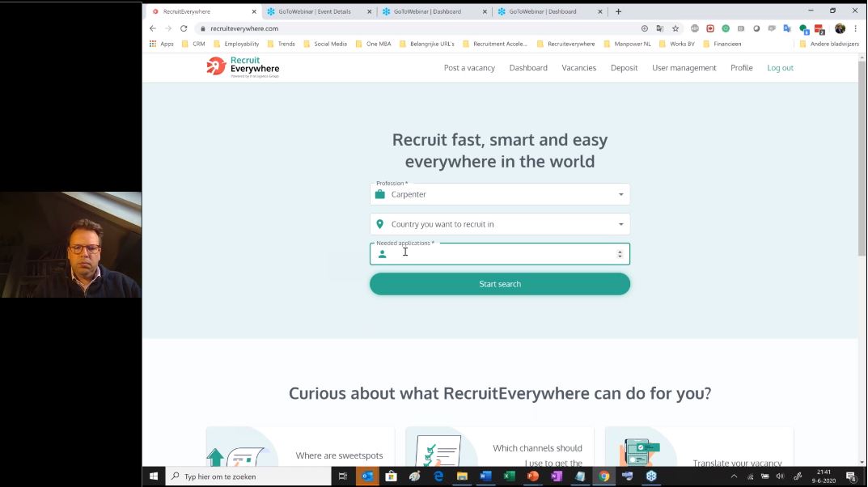The height and width of the screenshot is (487, 868).
Task: Open the Profession dropdown
Action: click(620, 194)
